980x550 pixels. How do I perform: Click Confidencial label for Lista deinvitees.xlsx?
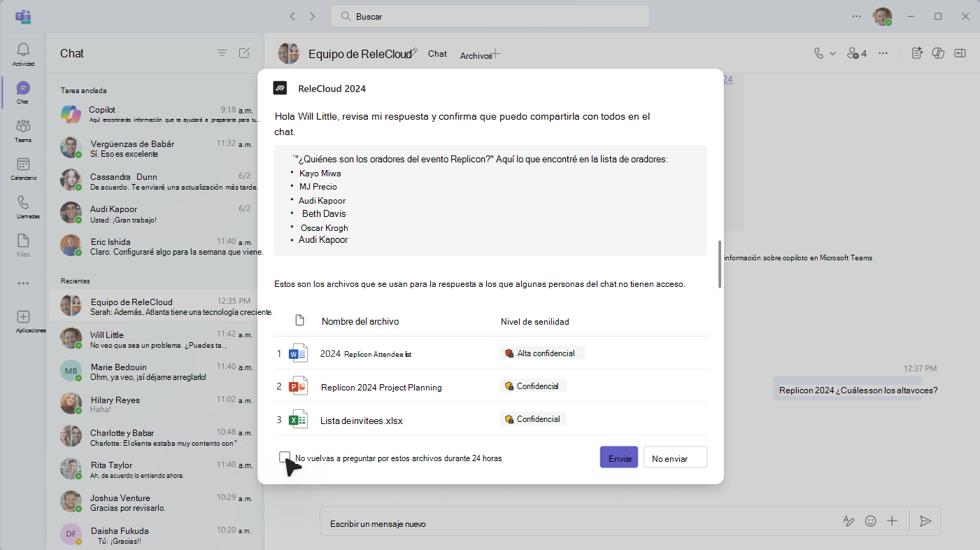tap(533, 419)
